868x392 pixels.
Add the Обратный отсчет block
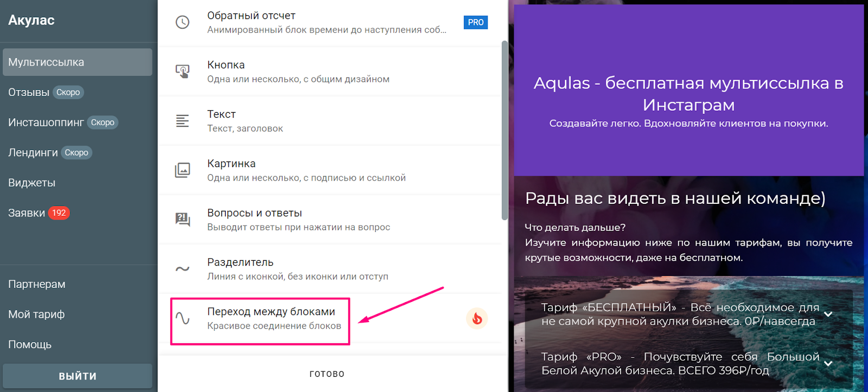pyautogui.click(x=329, y=22)
